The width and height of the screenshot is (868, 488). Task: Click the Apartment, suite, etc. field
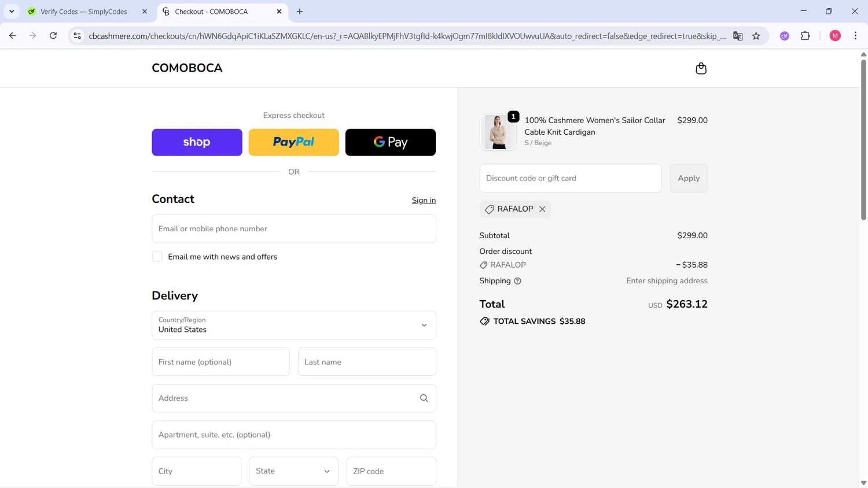[x=294, y=435]
